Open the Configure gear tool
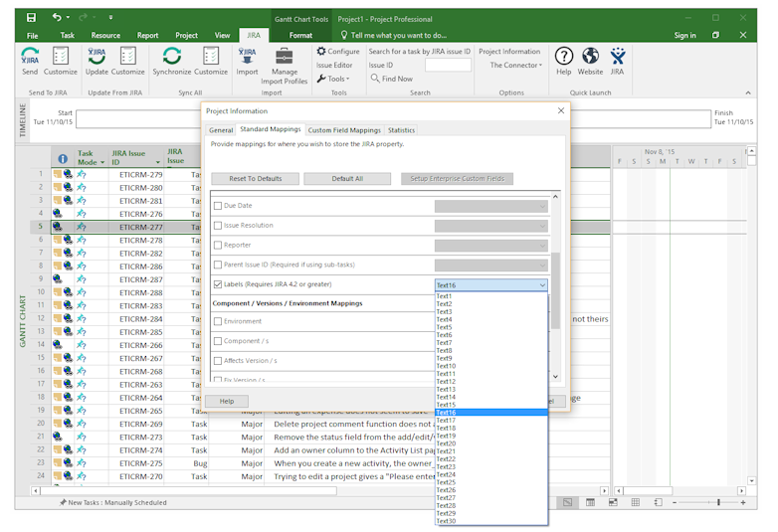Image resolution: width=778 pixels, height=532 pixels. pos(338,51)
